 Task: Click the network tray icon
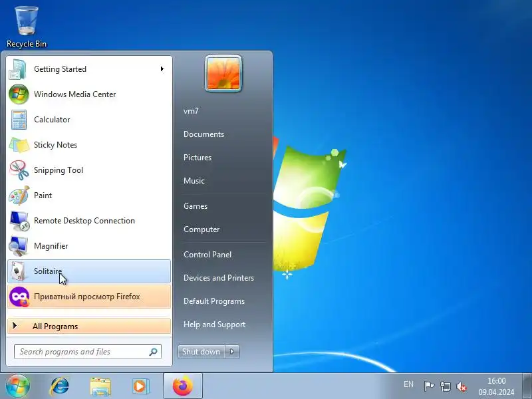[x=445, y=386]
